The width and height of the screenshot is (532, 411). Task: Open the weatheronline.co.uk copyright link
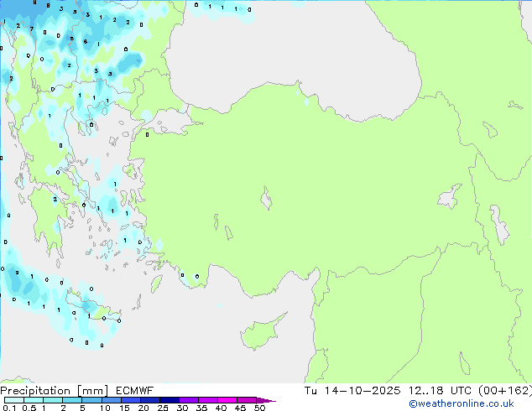(x=462, y=403)
